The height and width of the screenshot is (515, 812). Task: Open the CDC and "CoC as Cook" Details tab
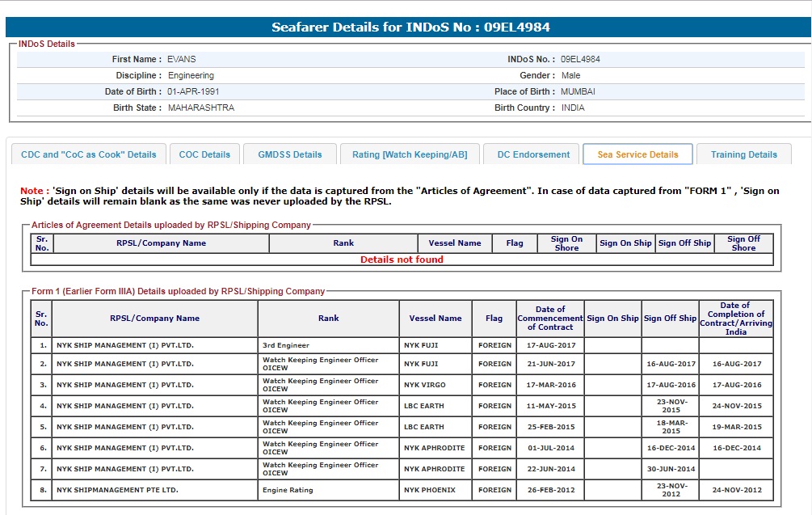point(89,154)
